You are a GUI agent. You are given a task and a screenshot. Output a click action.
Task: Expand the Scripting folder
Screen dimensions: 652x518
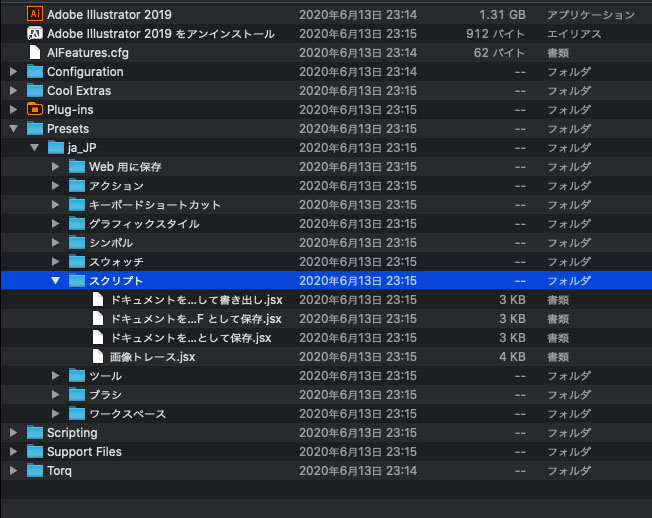[13, 433]
